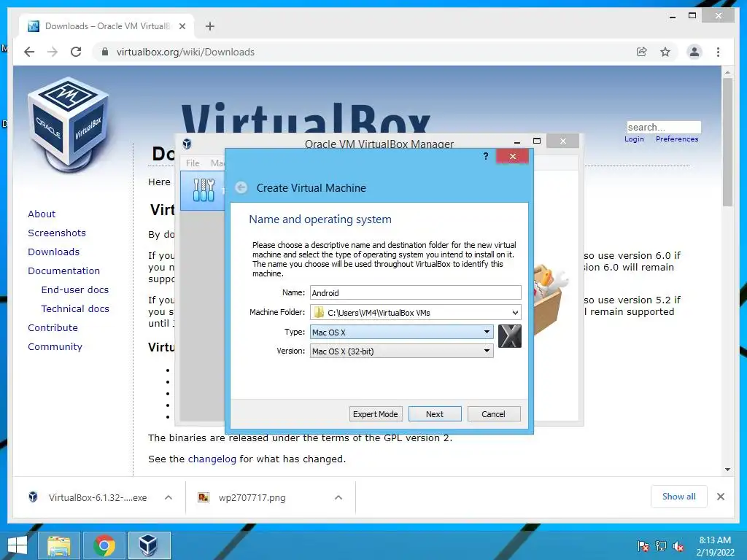Screen dimensions: 747x560
Task: Click the muted volume tray icon
Action: click(x=678, y=546)
